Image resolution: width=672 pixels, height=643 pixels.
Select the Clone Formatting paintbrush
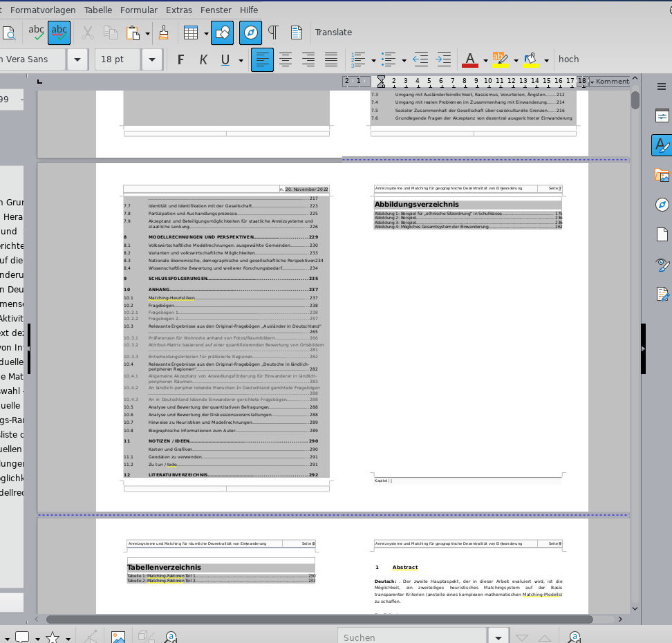click(x=163, y=33)
